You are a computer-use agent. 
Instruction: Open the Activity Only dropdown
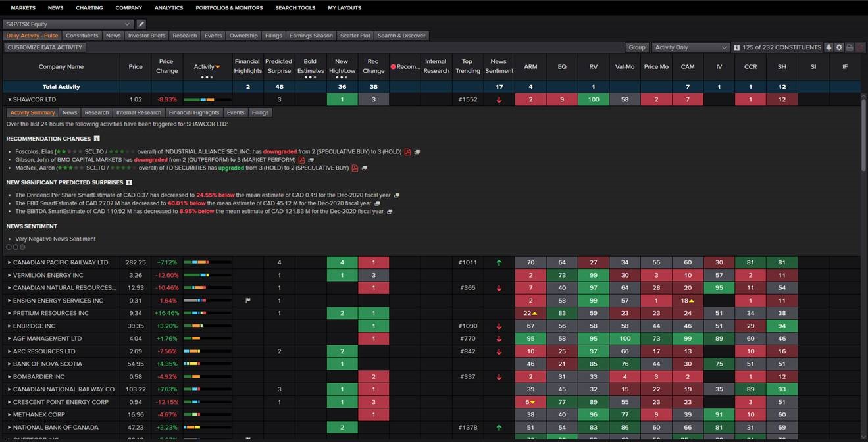point(690,47)
